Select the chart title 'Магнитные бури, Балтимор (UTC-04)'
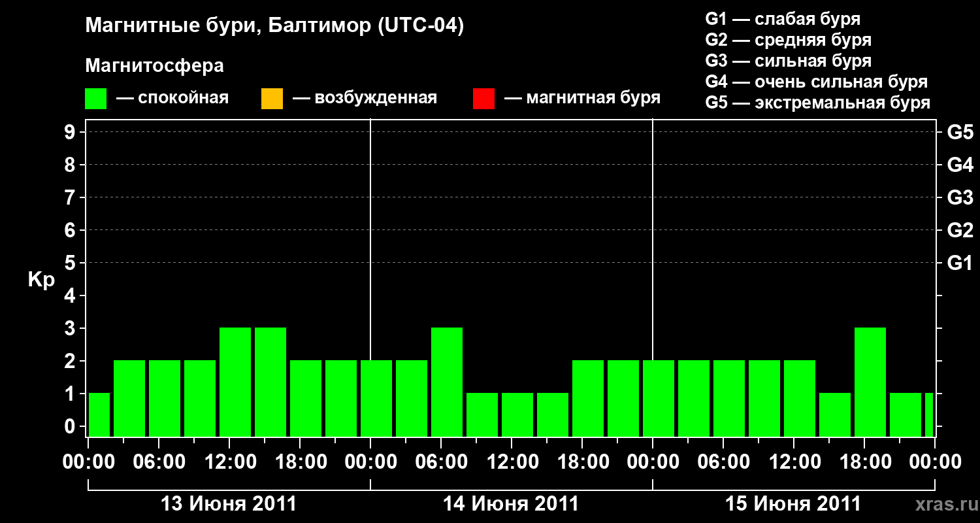 tap(274, 26)
